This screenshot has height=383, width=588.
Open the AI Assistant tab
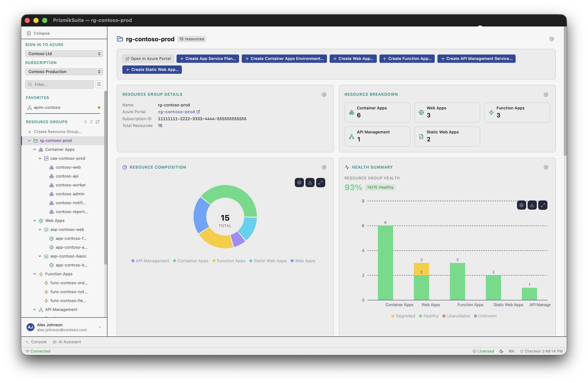67,342
